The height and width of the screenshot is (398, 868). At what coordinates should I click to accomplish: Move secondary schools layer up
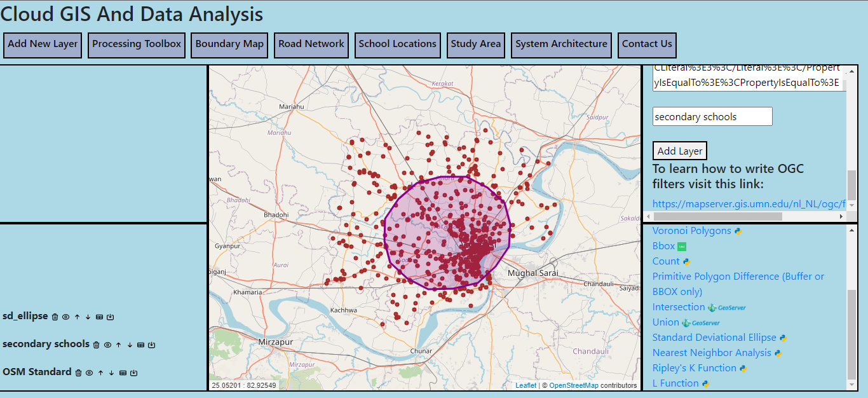pyautogui.click(x=118, y=345)
